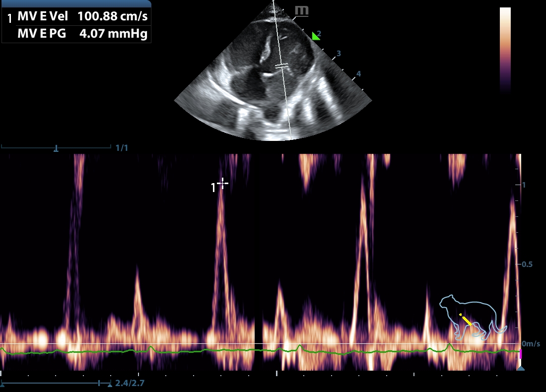Click the 1/1 slider handle
Viewport: 546px width, 392px height.
tap(56, 148)
